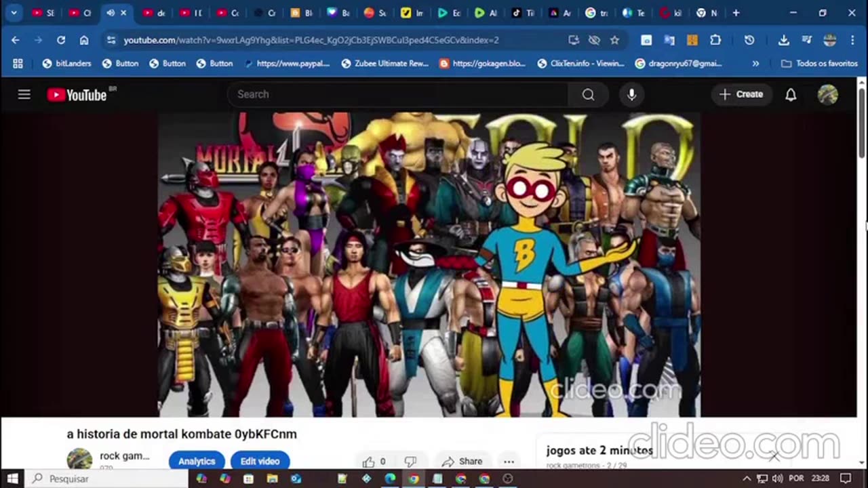Viewport: 868px width, 488px height.
Task: Open the account avatar menu
Action: (827, 94)
